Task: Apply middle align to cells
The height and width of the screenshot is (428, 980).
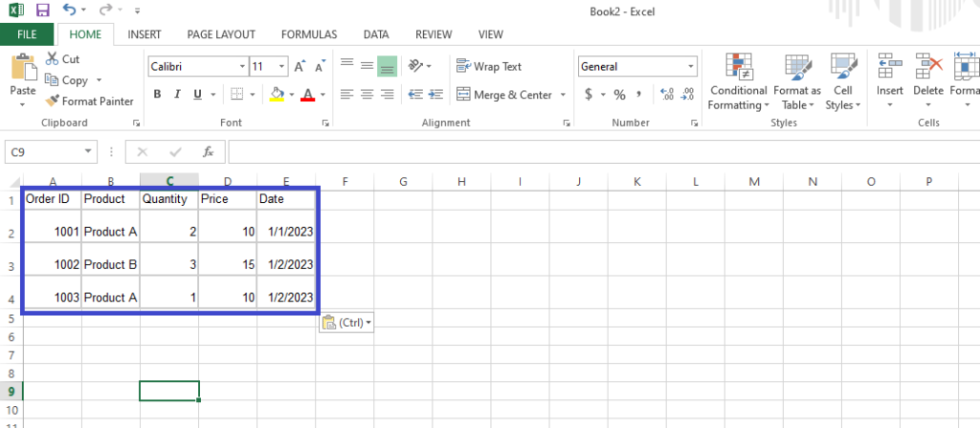Action: [367, 65]
